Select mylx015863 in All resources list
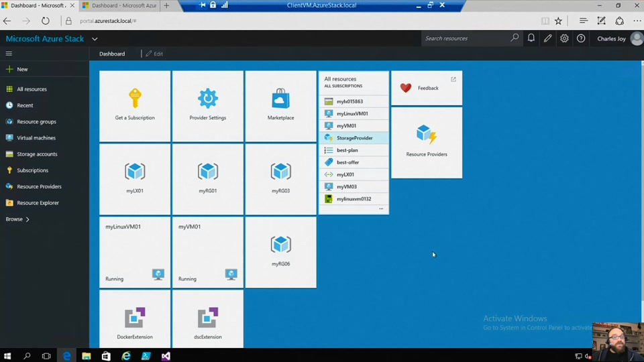 click(x=354, y=101)
